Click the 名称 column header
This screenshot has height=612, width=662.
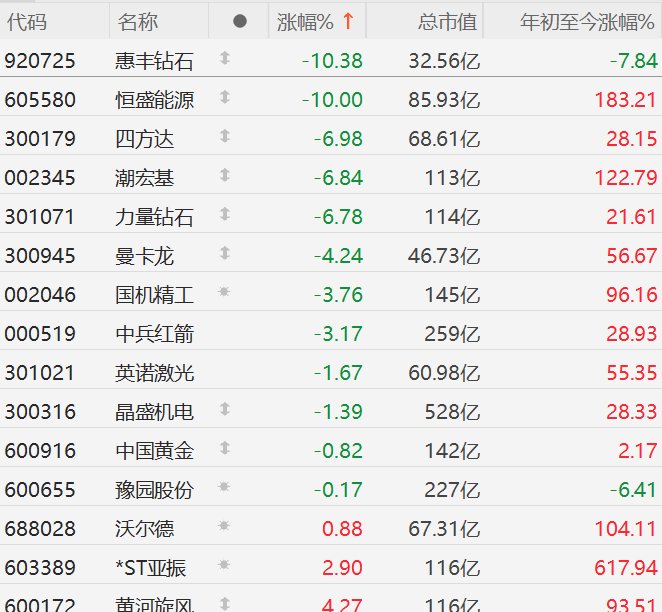[x=137, y=21]
